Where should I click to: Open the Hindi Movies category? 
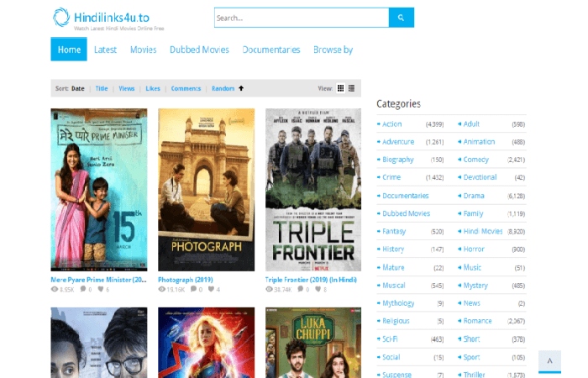coord(483,231)
